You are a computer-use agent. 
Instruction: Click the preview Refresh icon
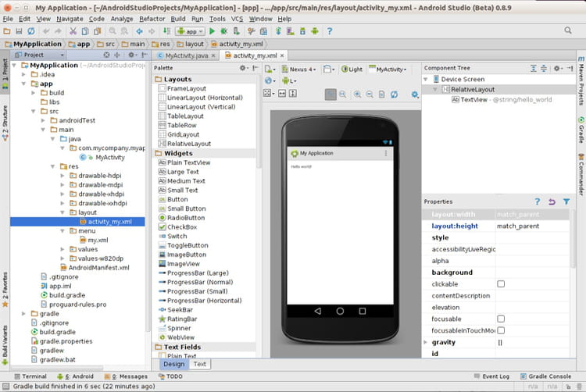coord(394,94)
